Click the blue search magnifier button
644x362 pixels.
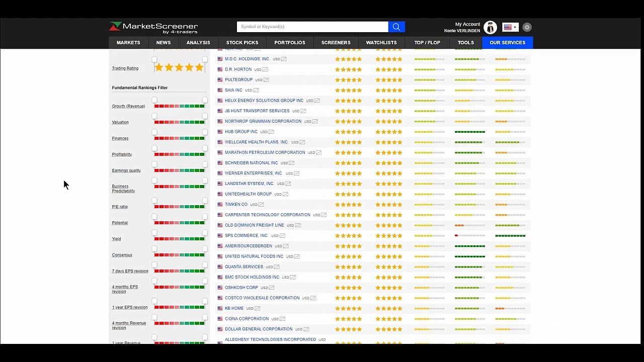[396, 27]
